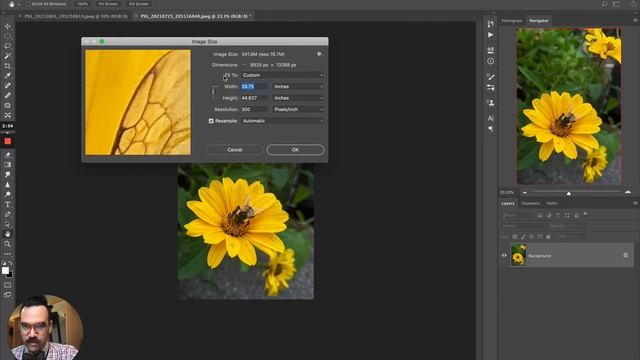Image resolution: width=640 pixels, height=360 pixels.
Task: Toggle constrain proportions link icon
Action: click(213, 92)
